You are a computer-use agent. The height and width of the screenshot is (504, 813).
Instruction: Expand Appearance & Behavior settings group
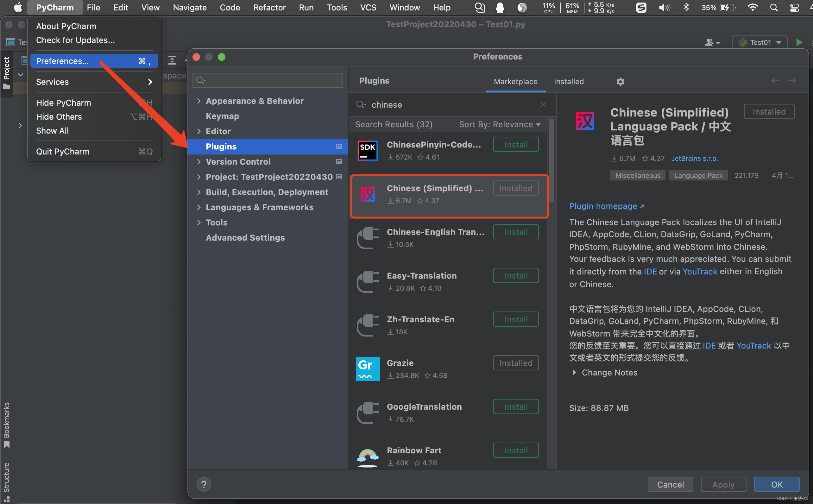[199, 101]
